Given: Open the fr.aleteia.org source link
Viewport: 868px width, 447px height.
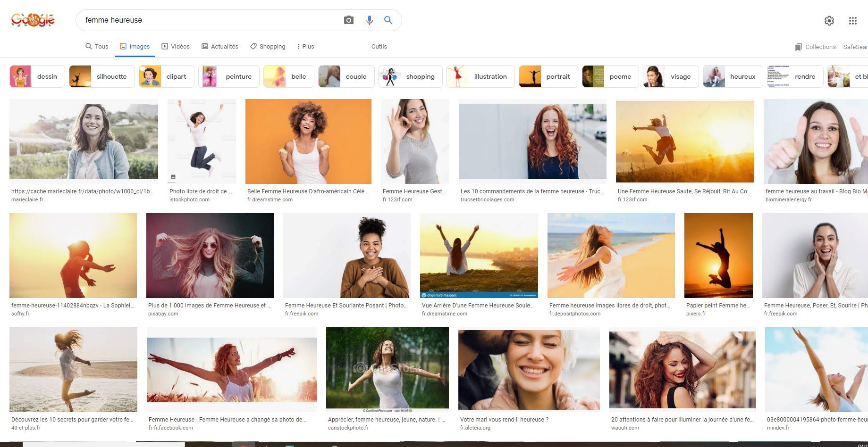Looking at the screenshot, I should [x=475, y=428].
